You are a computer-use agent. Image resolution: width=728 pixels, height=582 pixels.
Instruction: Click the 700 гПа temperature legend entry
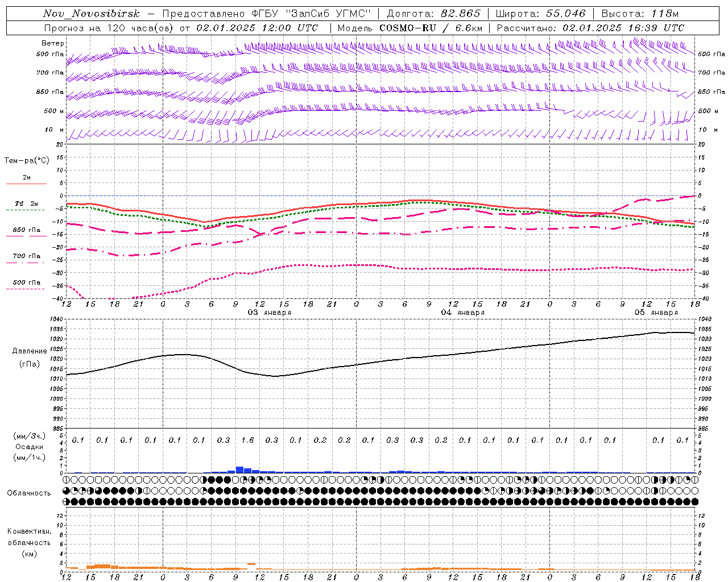pyautogui.click(x=26, y=256)
